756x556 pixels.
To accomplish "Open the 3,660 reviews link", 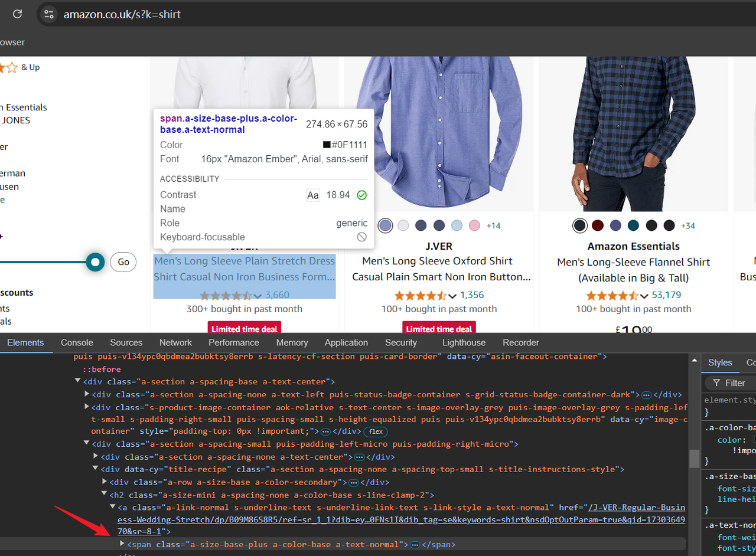I will coord(278,295).
